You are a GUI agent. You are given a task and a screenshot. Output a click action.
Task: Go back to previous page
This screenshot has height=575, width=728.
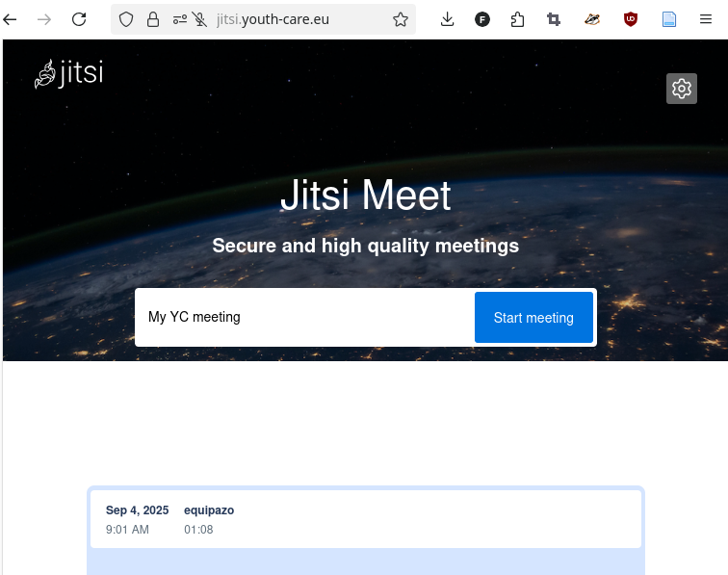(11, 19)
